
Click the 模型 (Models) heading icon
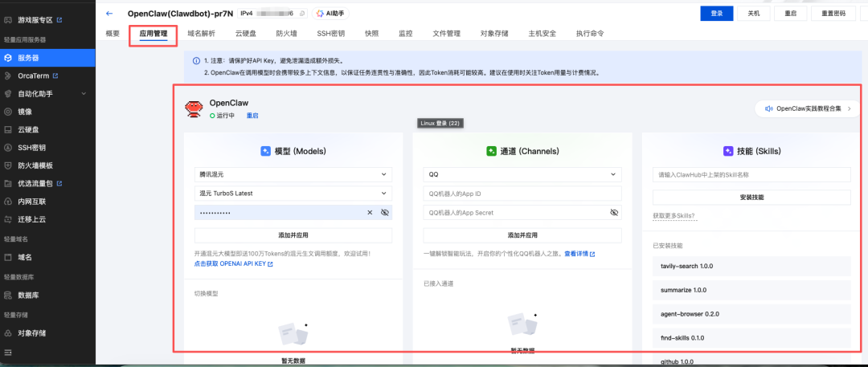tap(266, 150)
